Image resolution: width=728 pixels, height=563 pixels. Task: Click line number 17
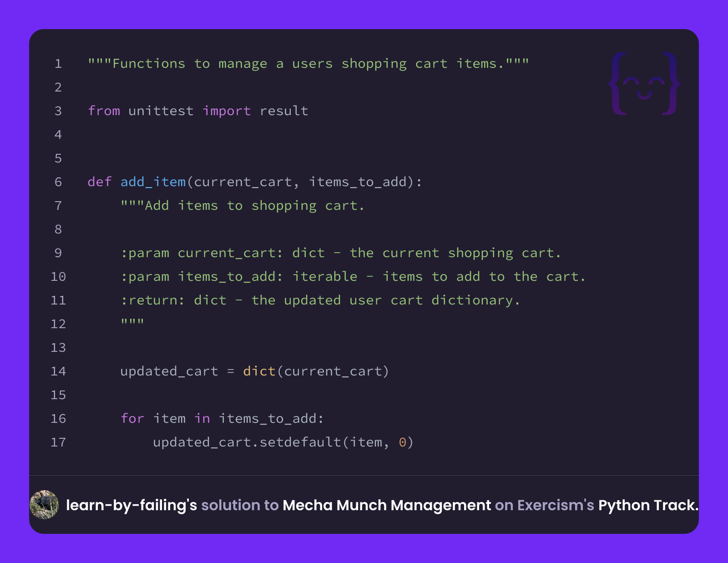coord(58,442)
